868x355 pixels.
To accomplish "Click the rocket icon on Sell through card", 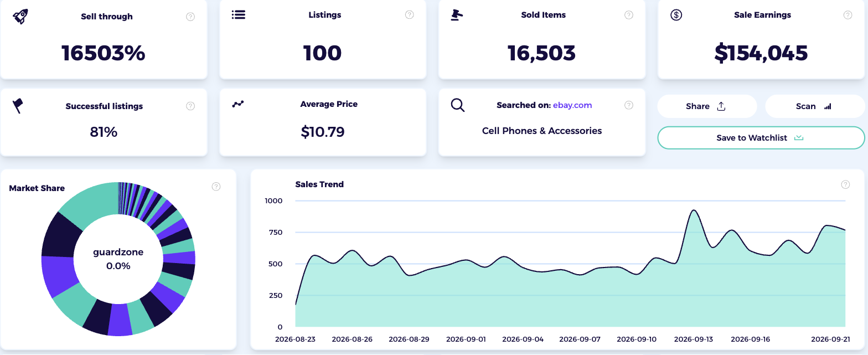I will (x=20, y=16).
